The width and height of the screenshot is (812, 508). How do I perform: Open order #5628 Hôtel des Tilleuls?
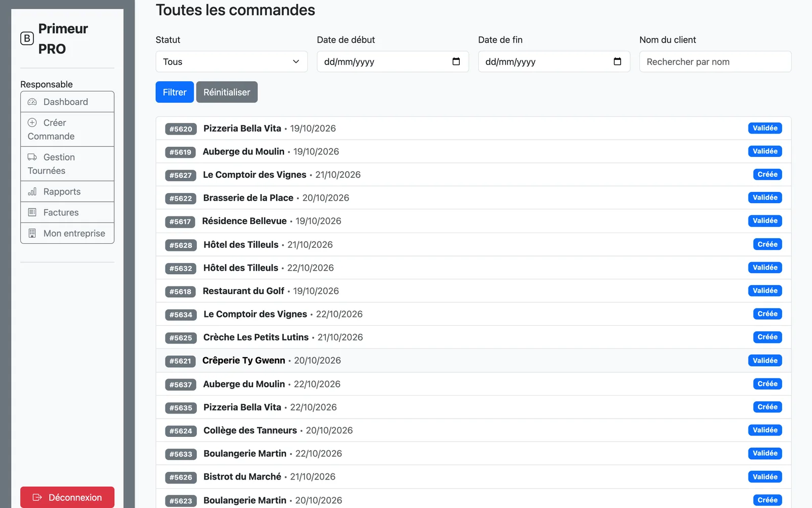[x=473, y=244]
